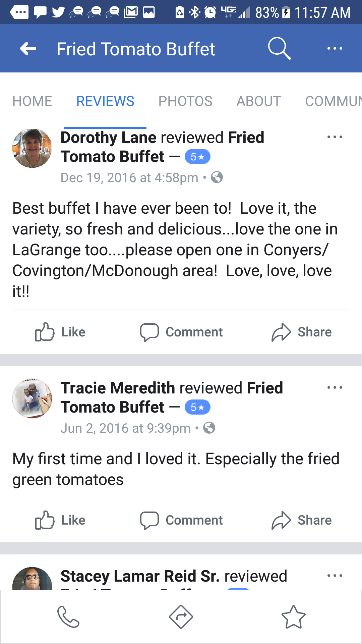Open Tracie Meredith's profile name link

pyautogui.click(x=118, y=388)
